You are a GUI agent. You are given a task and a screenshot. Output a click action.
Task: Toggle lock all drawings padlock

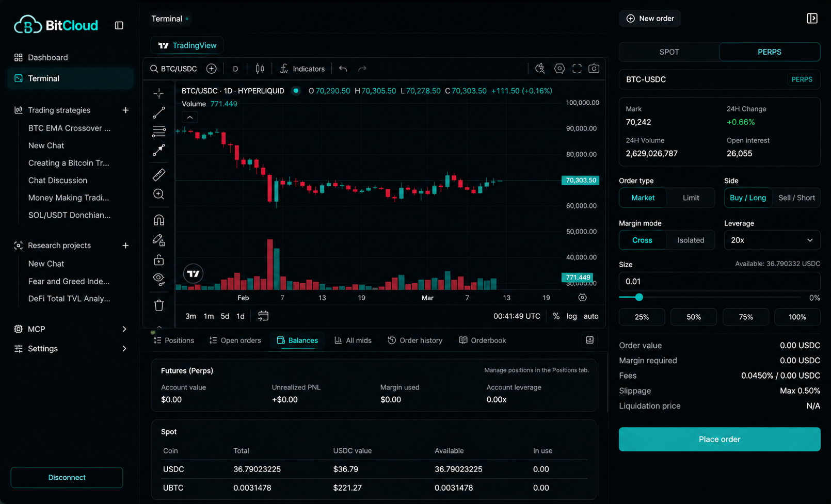[x=159, y=259]
